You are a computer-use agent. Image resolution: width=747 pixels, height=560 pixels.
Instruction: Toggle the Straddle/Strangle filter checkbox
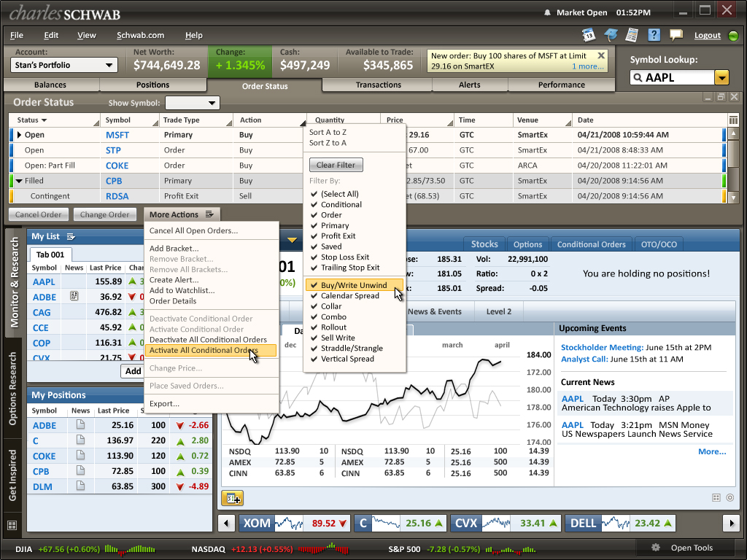pos(314,348)
